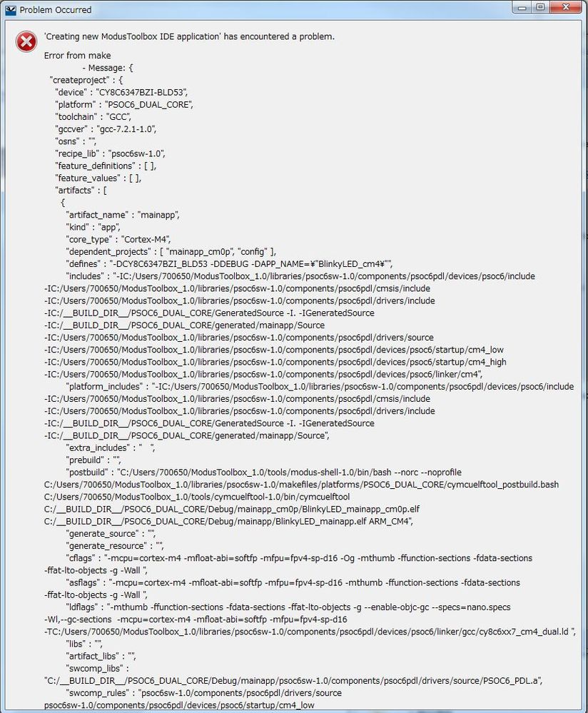Click the "defines" line with BlinkyLED_cm4
Image resolution: width=588 pixels, height=713 pixels.
[229, 264]
